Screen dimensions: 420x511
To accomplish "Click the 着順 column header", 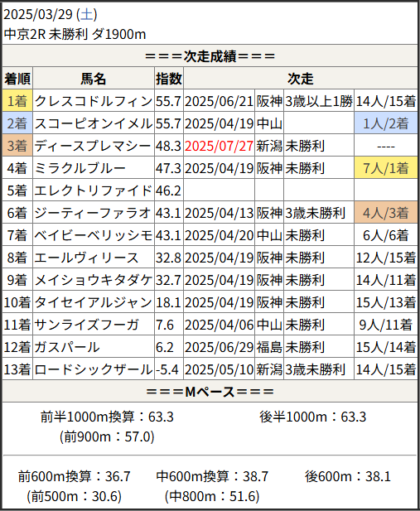I will pyautogui.click(x=17, y=78).
